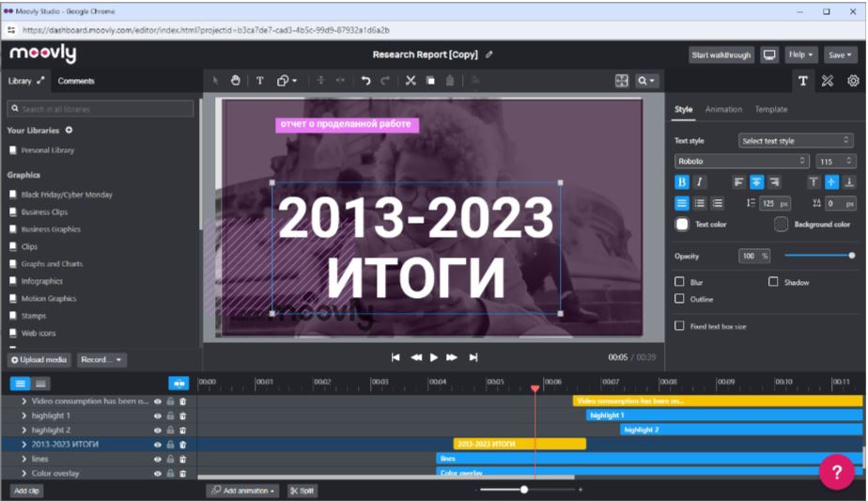Click Start walkthrough button
This screenshot has width=868, height=501.
coord(721,55)
